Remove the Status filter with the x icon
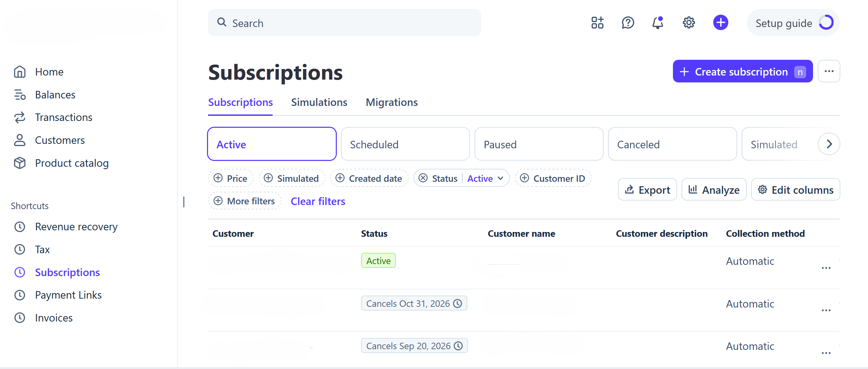The width and height of the screenshot is (868, 369). 423,178
